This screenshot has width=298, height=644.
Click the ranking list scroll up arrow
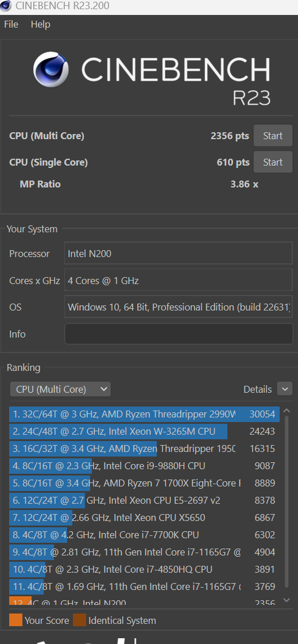click(287, 411)
